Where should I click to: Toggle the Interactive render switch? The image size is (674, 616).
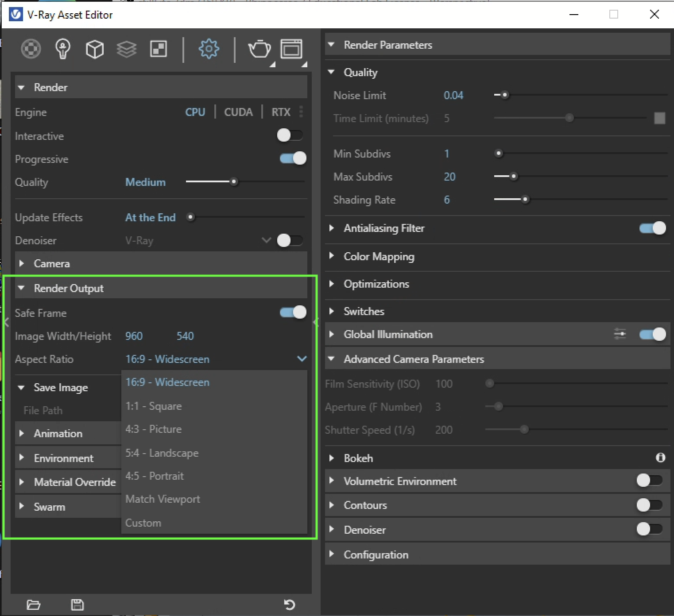[290, 135]
